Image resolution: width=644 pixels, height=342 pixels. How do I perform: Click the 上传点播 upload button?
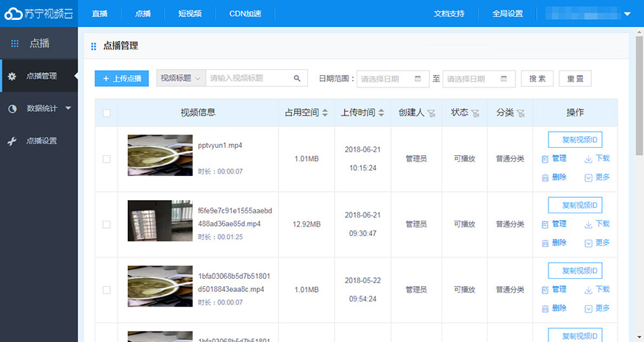pyautogui.click(x=121, y=79)
